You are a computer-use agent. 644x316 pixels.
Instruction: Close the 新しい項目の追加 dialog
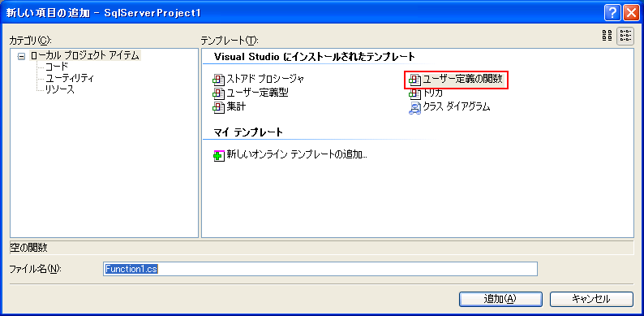click(630, 14)
